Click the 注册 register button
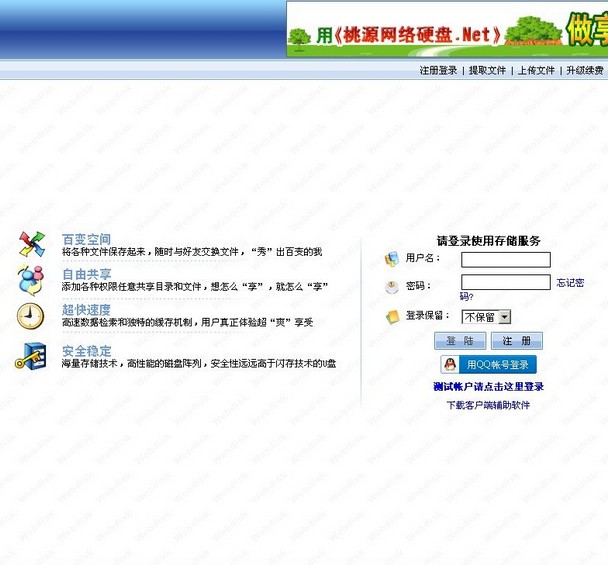 tap(516, 341)
